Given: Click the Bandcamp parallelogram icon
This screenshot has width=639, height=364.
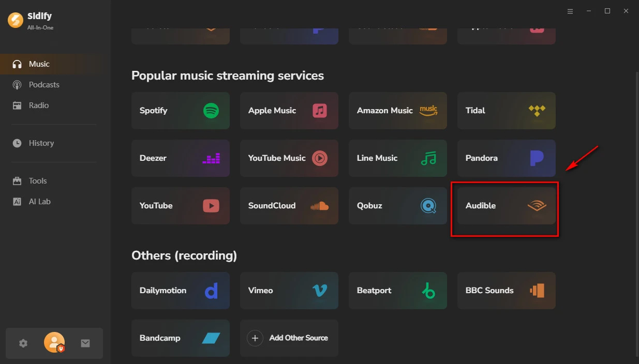Looking at the screenshot, I should pos(211,338).
